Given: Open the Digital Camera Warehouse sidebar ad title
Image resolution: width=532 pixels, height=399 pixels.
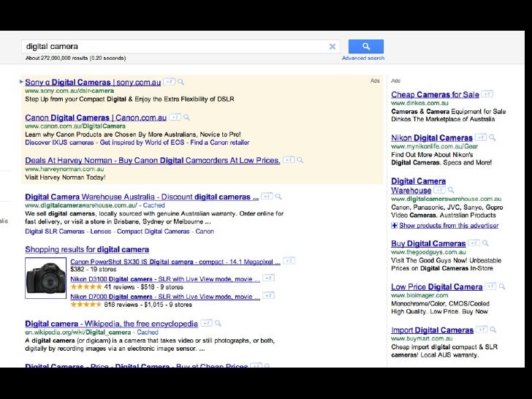Looking at the screenshot, I should [418, 186].
